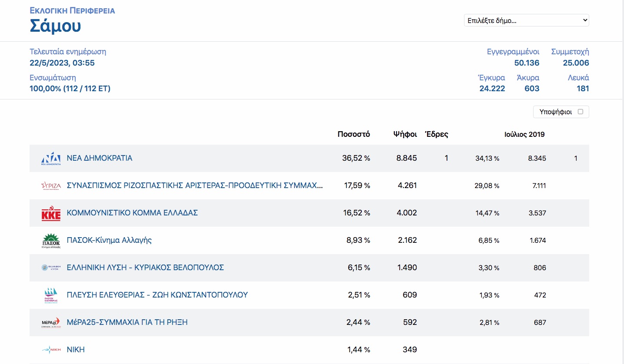Click the 1,44 % percentage
Image resolution: width=624 pixels, height=364 pixels.
pos(359,350)
